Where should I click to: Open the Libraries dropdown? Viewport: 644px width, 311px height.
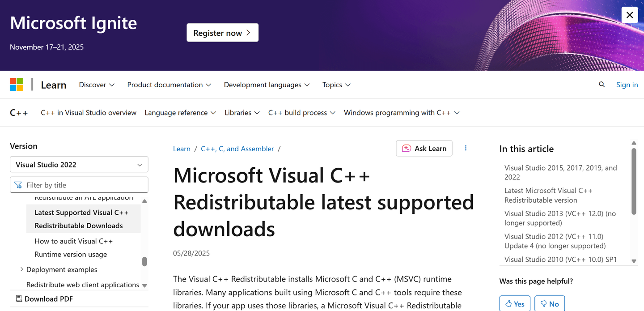[242, 112]
